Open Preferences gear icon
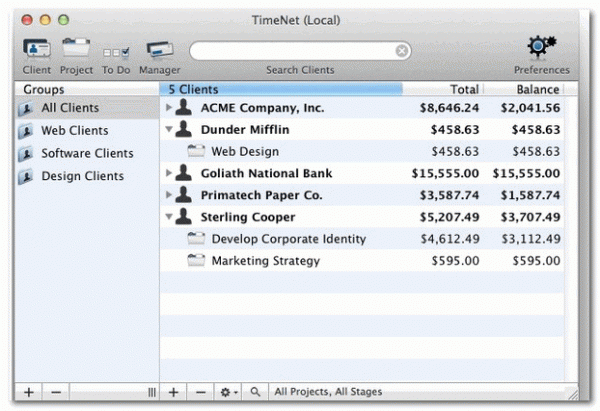 click(x=541, y=47)
